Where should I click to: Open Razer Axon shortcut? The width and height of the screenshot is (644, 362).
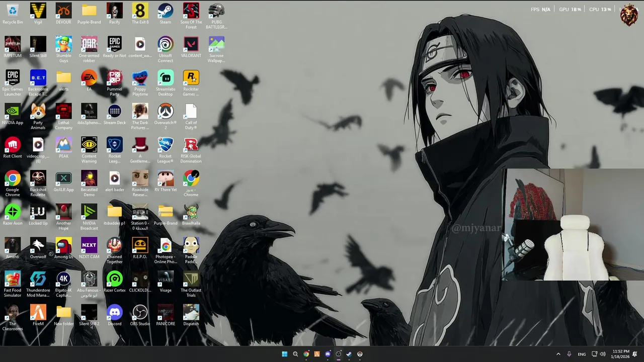tap(13, 215)
